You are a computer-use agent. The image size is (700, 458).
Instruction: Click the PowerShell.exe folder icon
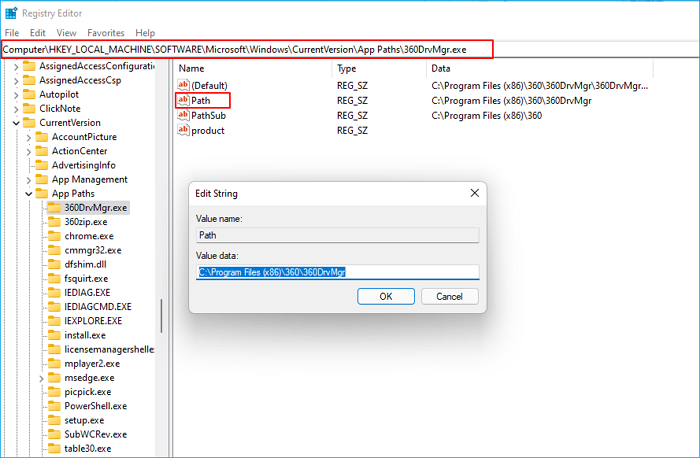pyautogui.click(x=54, y=406)
